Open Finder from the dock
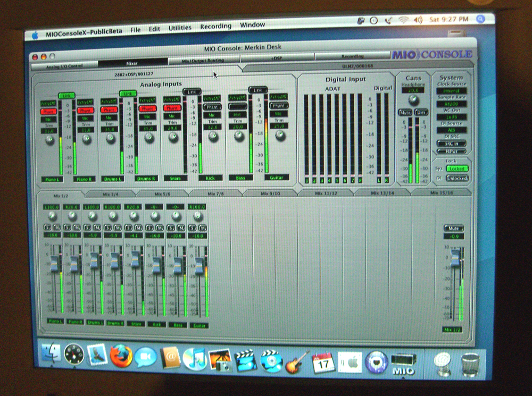This screenshot has width=532, height=396. click(x=51, y=353)
